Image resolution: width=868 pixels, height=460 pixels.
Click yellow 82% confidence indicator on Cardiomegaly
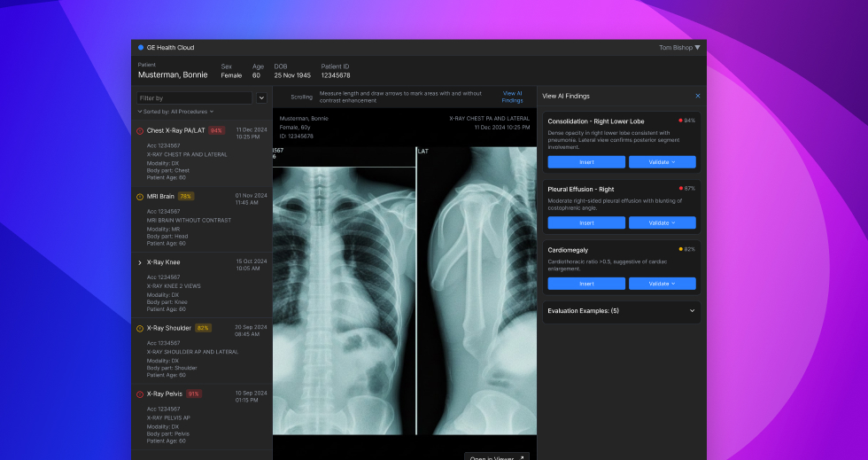pyautogui.click(x=687, y=249)
